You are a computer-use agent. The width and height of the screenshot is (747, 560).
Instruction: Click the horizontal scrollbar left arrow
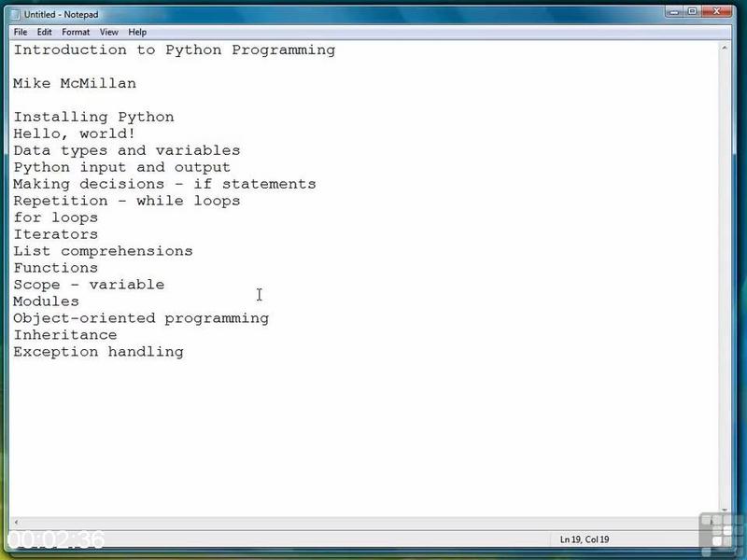(16, 523)
